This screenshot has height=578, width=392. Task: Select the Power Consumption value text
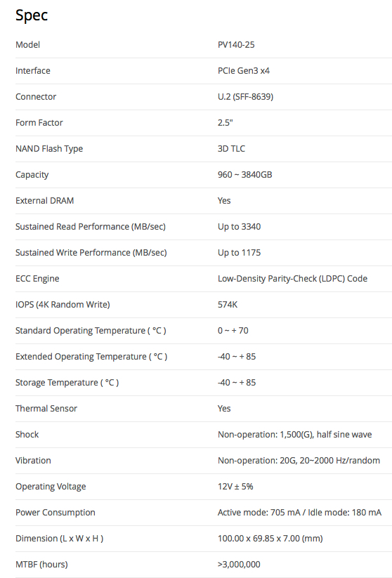coord(299,513)
